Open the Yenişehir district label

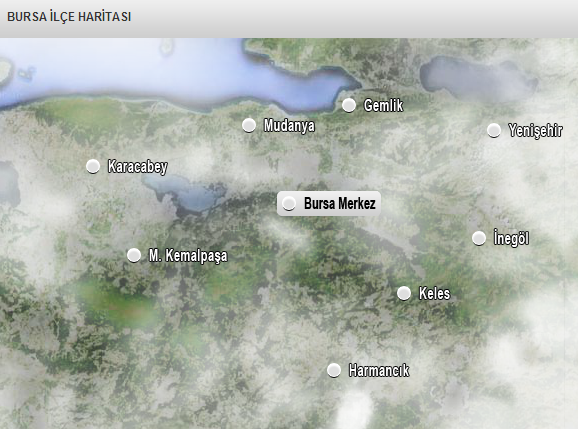(536, 130)
